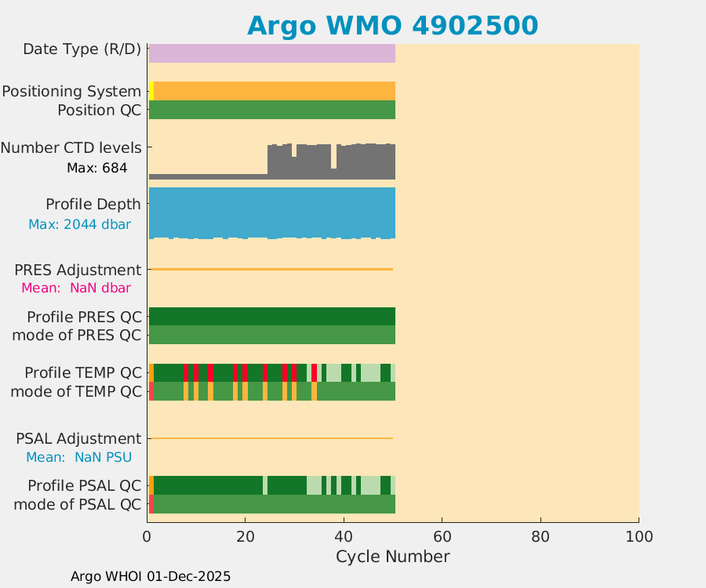
Task: Click the 'Max: 2044 dbar' label
Action: click(79, 224)
